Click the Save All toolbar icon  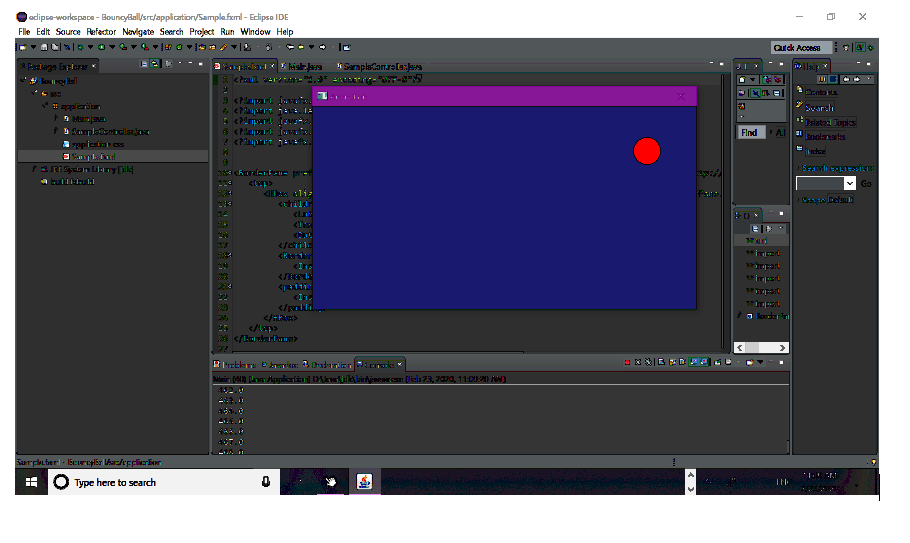click(x=55, y=47)
